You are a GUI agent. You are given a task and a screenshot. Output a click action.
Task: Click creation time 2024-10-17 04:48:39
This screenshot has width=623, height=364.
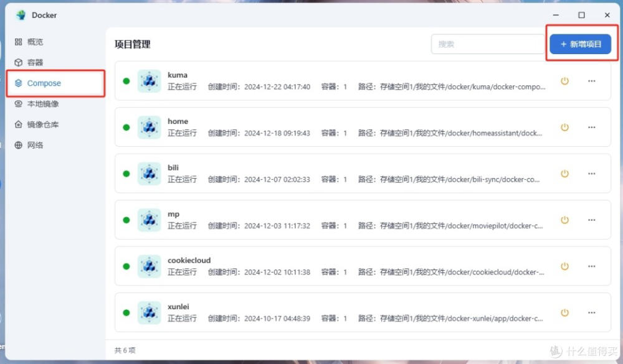pos(277,319)
